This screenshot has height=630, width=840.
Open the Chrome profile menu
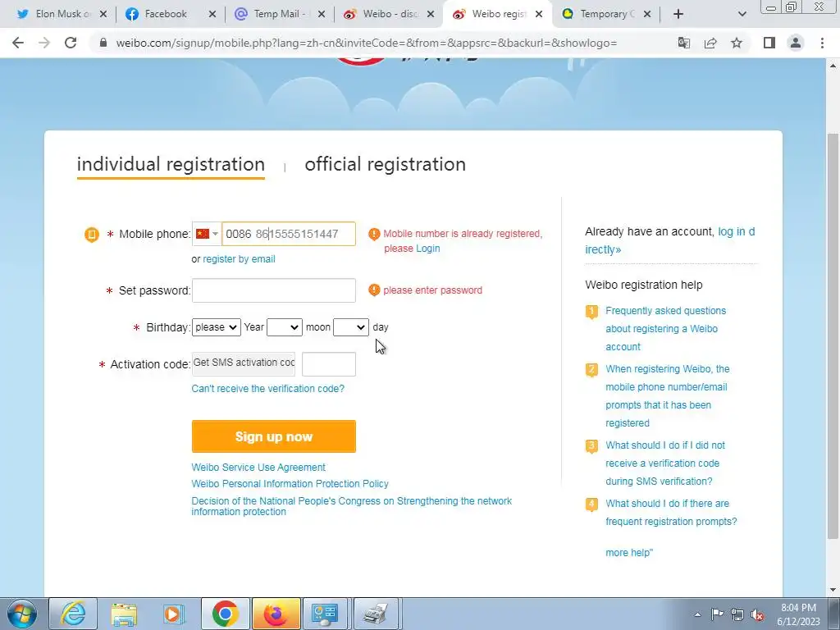click(x=796, y=43)
